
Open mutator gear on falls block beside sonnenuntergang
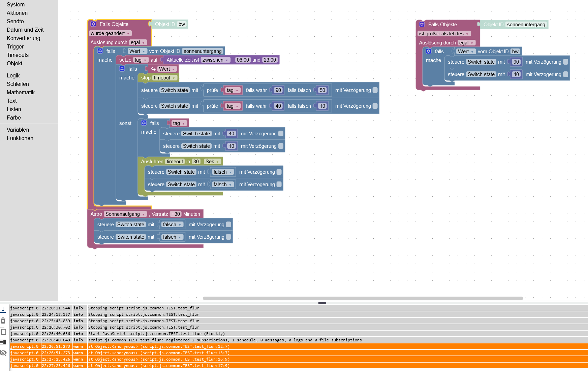coord(100,51)
